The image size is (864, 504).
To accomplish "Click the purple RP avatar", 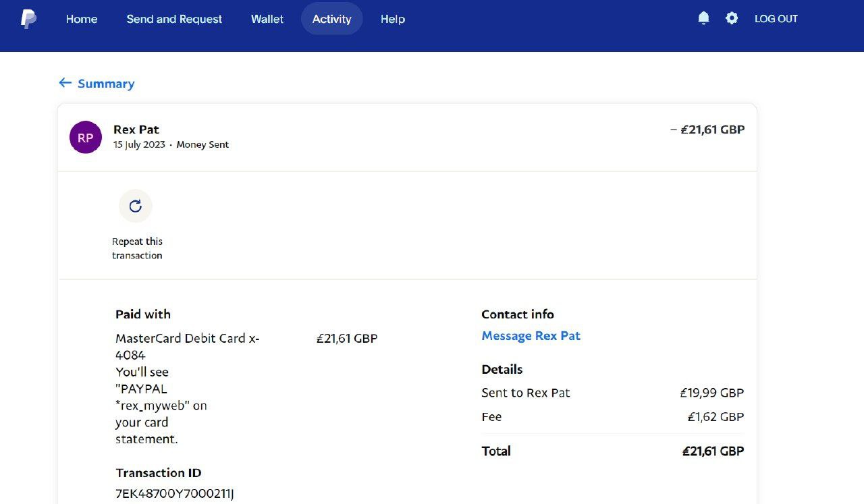I will pyautogui.click(x=86, y=138).
